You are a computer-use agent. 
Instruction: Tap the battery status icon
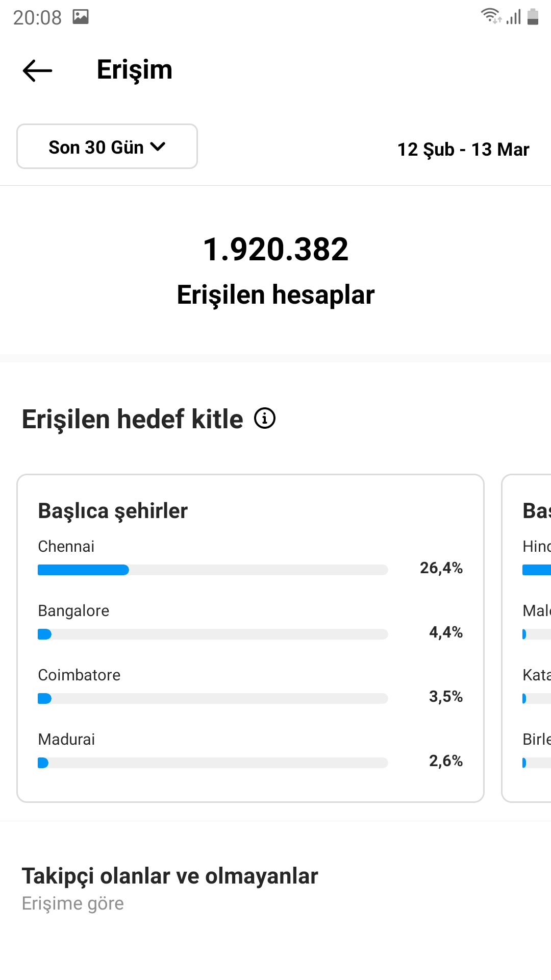[533, 16]
